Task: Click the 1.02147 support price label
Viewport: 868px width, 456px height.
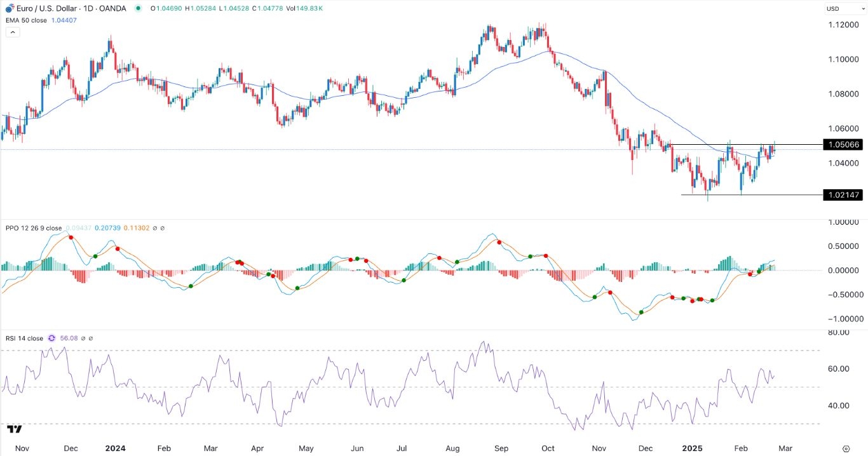Action: pyautogui.click(x=843, y=195)
